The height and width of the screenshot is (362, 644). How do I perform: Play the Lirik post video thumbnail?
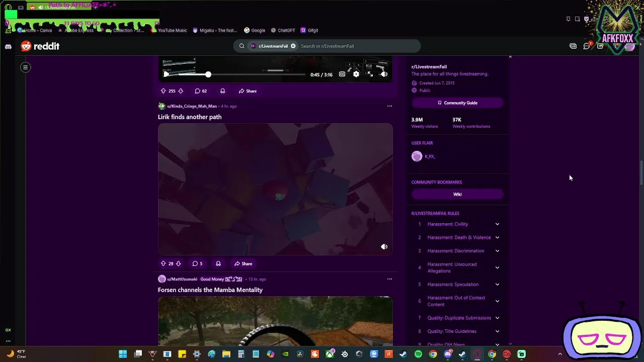click(275, 189)
